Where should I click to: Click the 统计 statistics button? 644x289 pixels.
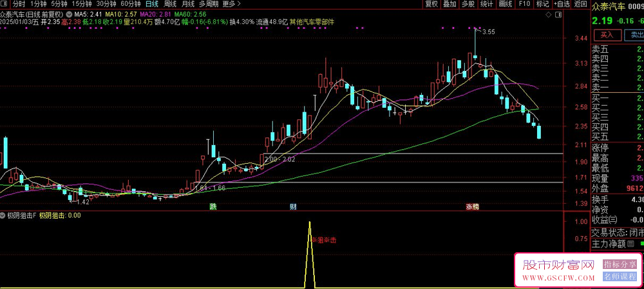(x=487, y=4)
